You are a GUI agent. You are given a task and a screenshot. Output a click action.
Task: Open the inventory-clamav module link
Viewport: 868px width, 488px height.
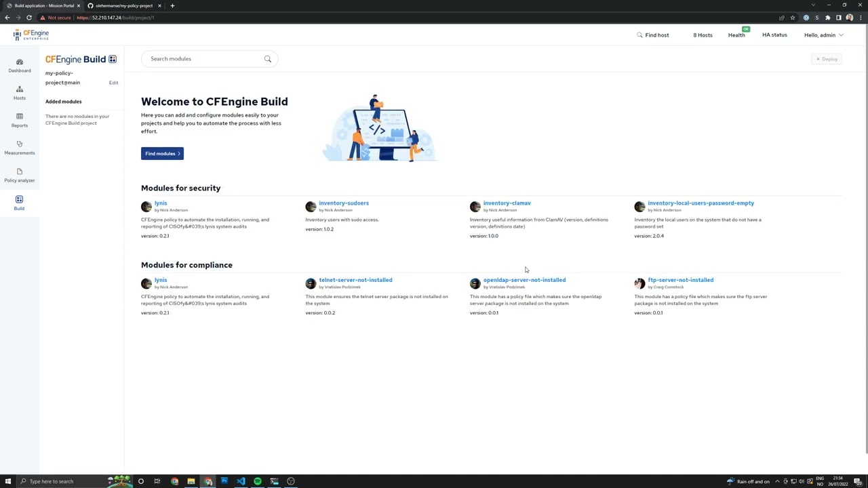click(507, 203)
